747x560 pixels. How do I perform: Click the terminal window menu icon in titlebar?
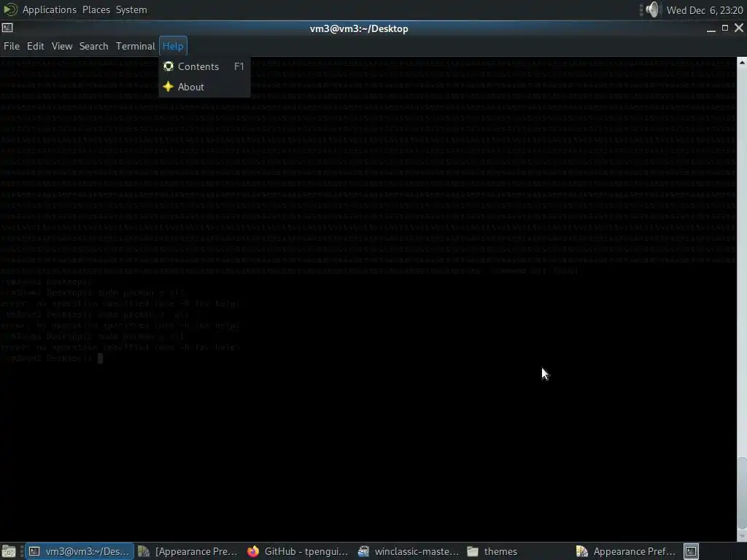pyautogui.click(x=7, y=28)
